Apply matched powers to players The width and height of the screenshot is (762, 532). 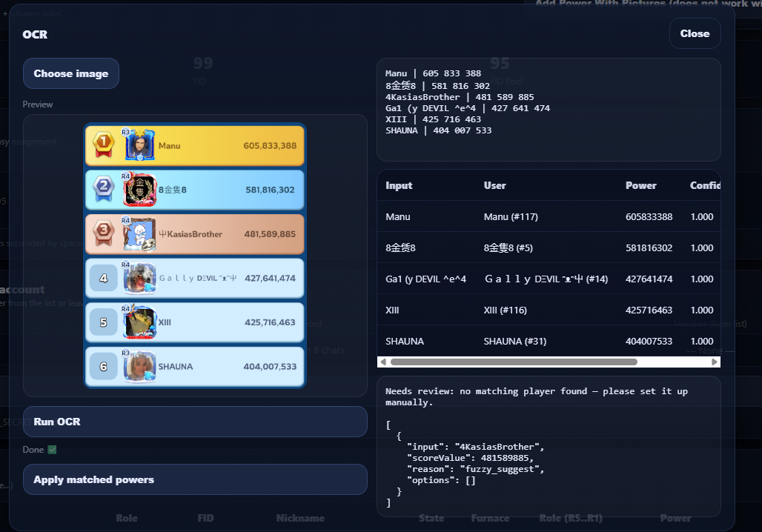[x=196, y=479]
